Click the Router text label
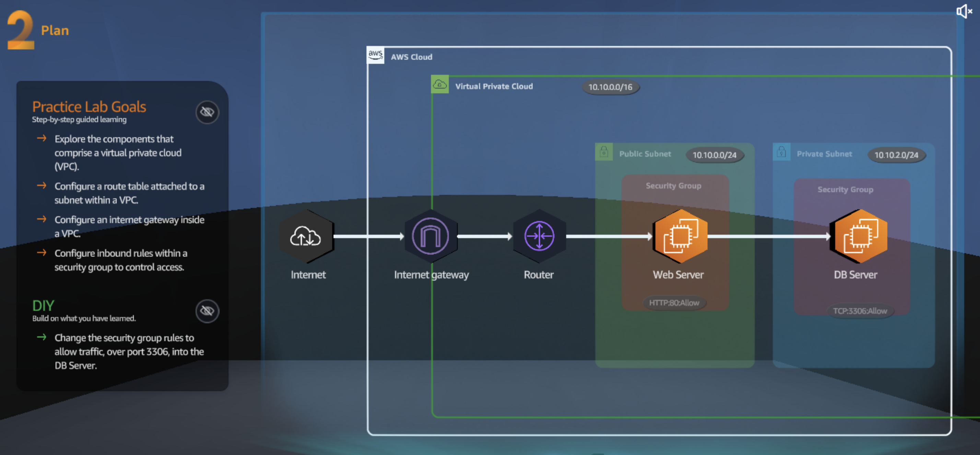980x455 pixels. (539, 275)
